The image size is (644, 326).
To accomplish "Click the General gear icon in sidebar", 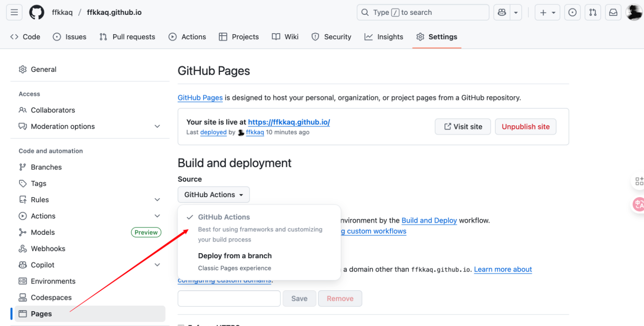I will [x=23, y=69].
